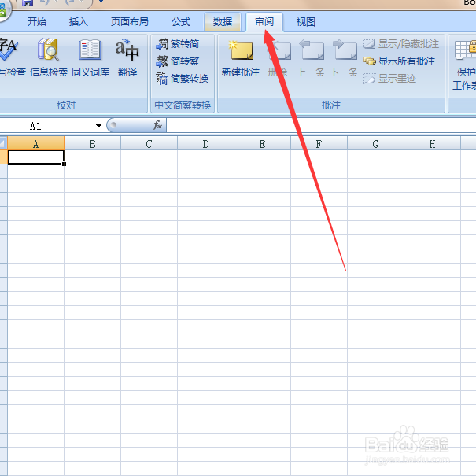Select column E header
476x476 pixels.
point(262,144)
